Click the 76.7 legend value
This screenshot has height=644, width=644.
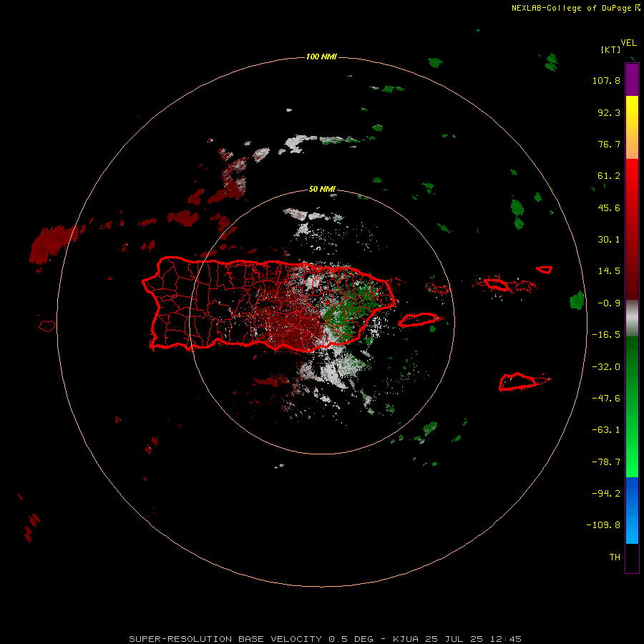click(x=609, y=144)
